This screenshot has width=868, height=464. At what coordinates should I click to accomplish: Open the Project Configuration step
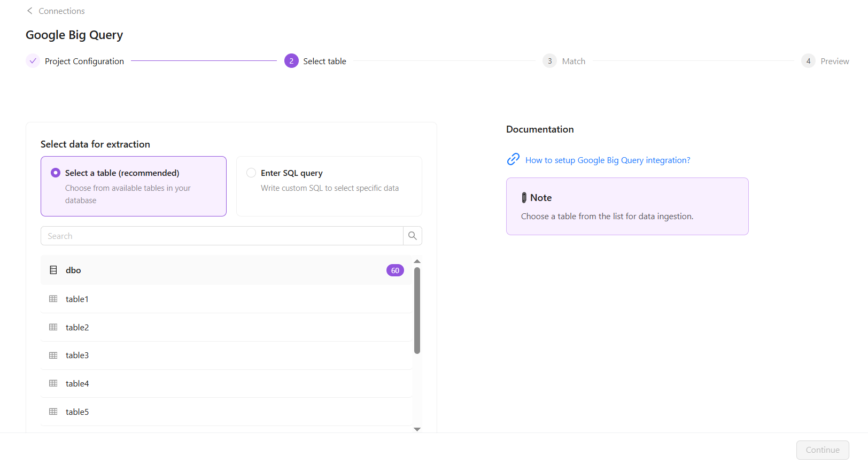84,61
